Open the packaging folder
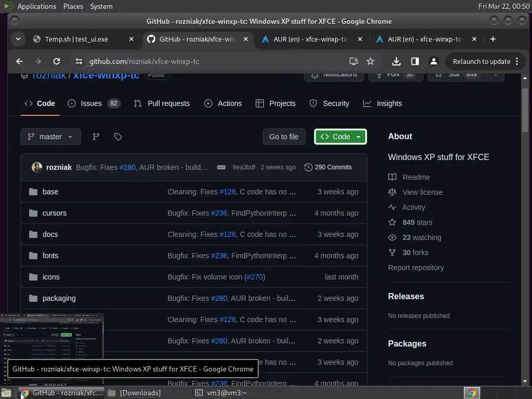The width and height of the screenshot is (532, 399). [x=59, y=299]
